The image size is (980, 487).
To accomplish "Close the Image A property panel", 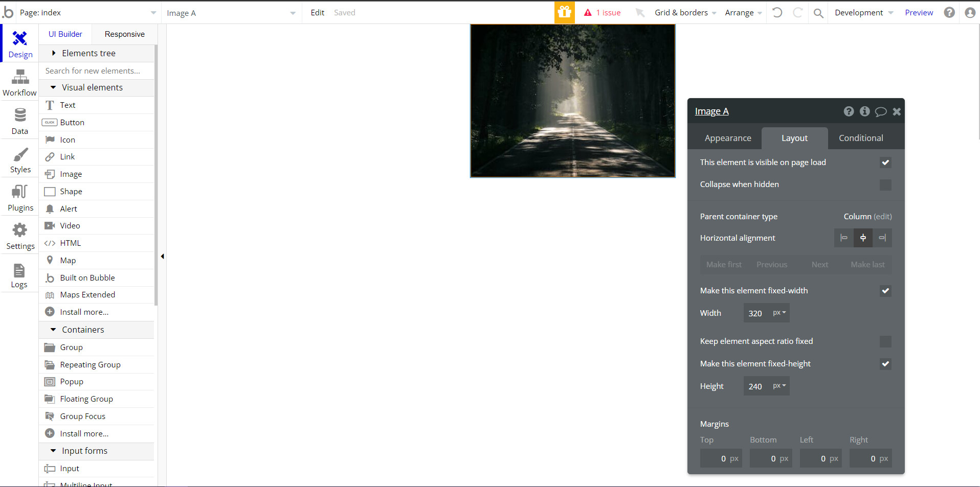I will coord(897,111).
